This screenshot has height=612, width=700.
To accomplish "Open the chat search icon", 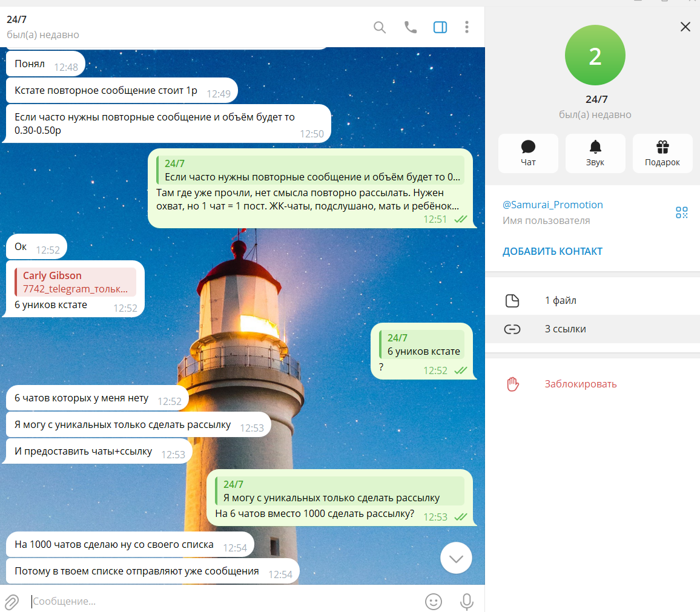I will coord(380,27).
